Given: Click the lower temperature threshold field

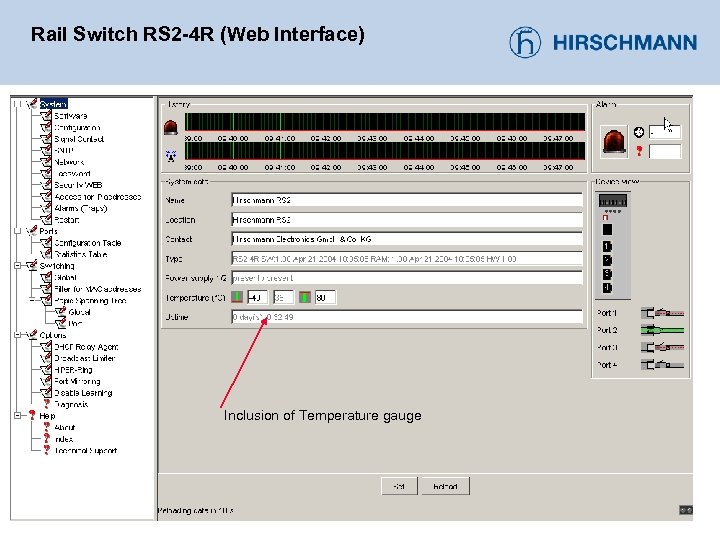Looking at the screenshot, I should (x=258, y=298).
